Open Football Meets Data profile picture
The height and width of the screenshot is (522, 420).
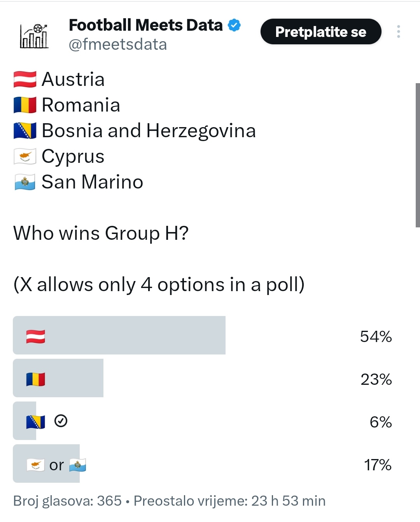pos(34,36)
